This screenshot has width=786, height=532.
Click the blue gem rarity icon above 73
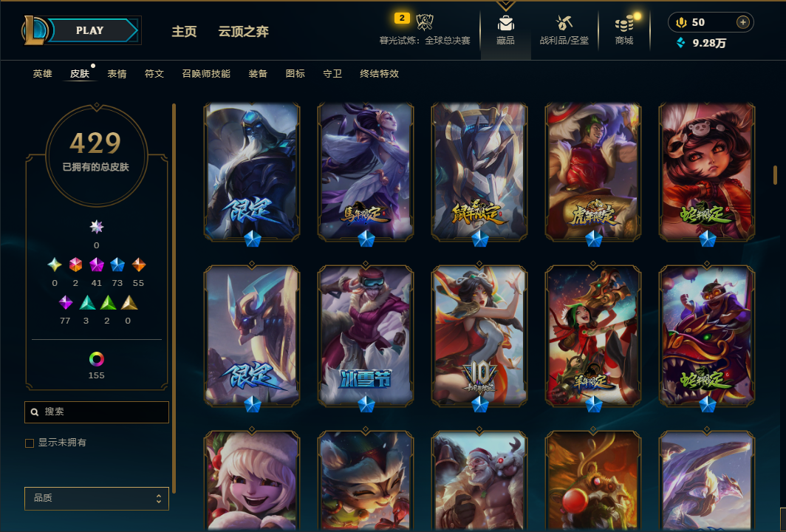tap(117, 265)
